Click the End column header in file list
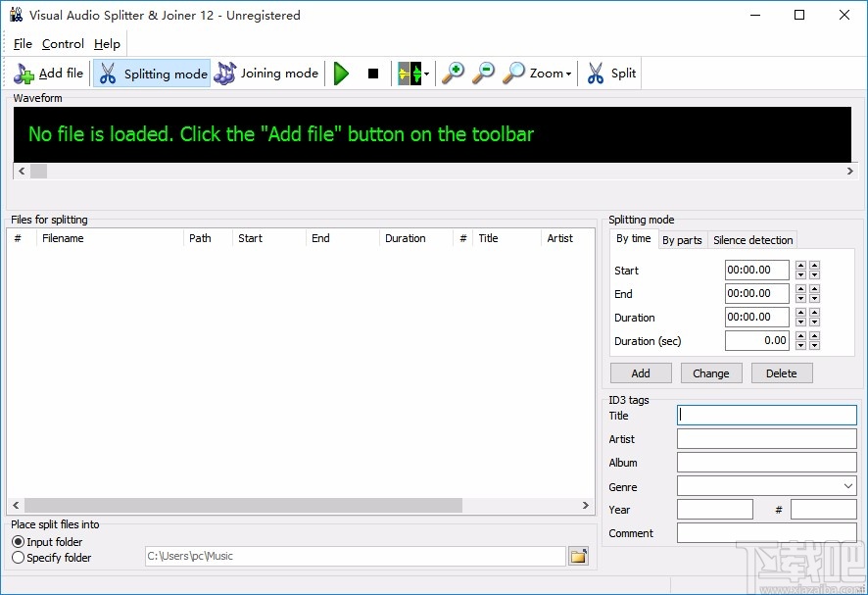Viewport: 868px width, 595px height. [342, 238]
